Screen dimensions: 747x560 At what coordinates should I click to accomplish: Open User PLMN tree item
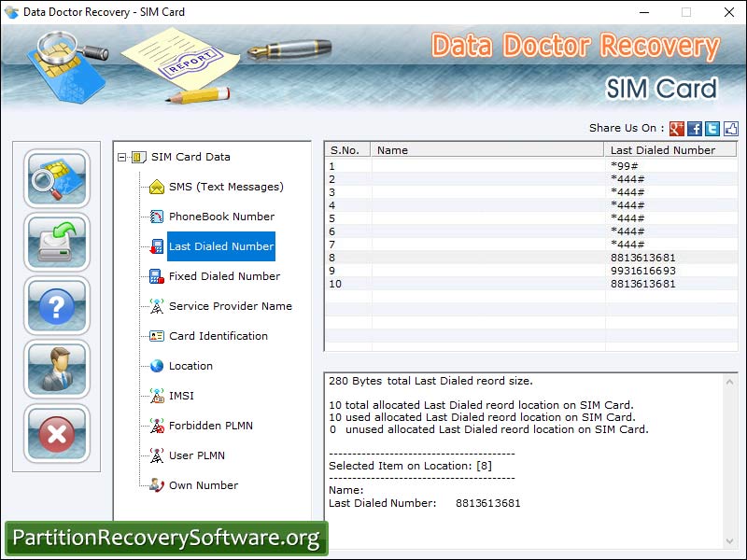pyautogui.click(x=197, y=455)
